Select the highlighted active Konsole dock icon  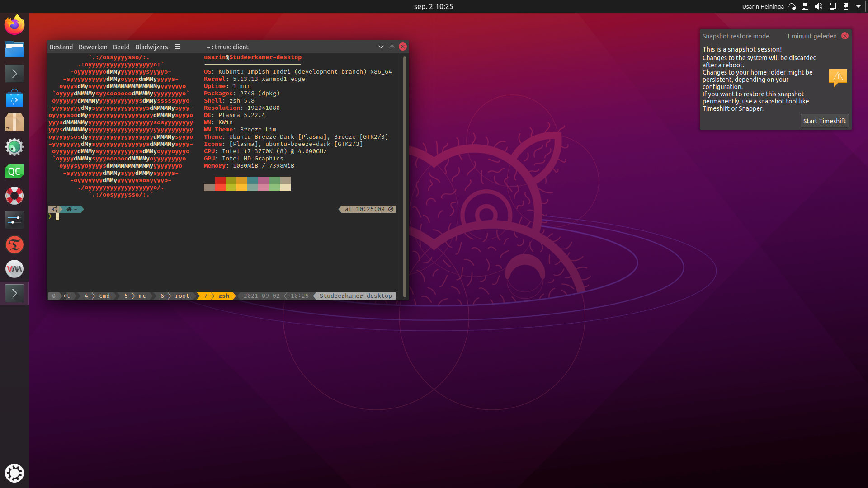(14, 293)
